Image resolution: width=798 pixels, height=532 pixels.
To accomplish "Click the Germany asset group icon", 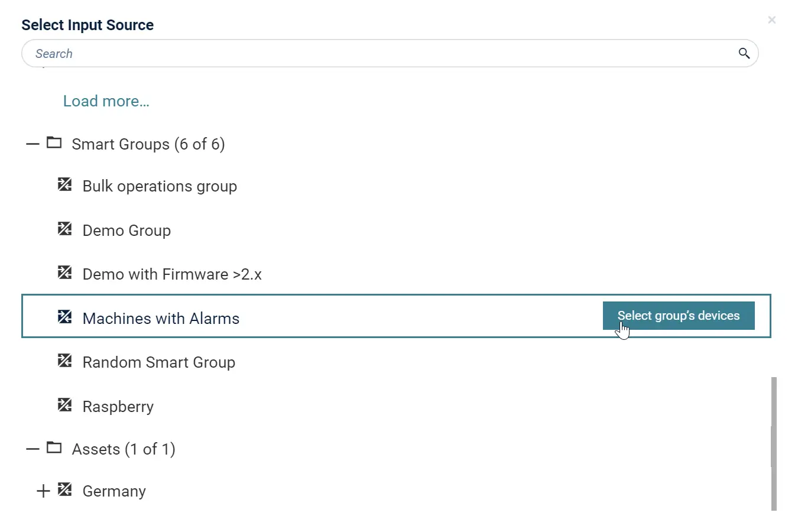I will [64, 490].
